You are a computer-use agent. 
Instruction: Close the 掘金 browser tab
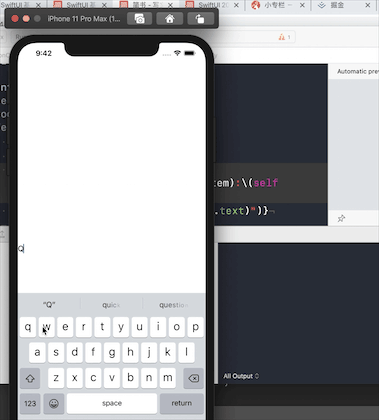[x=368, y=5]
